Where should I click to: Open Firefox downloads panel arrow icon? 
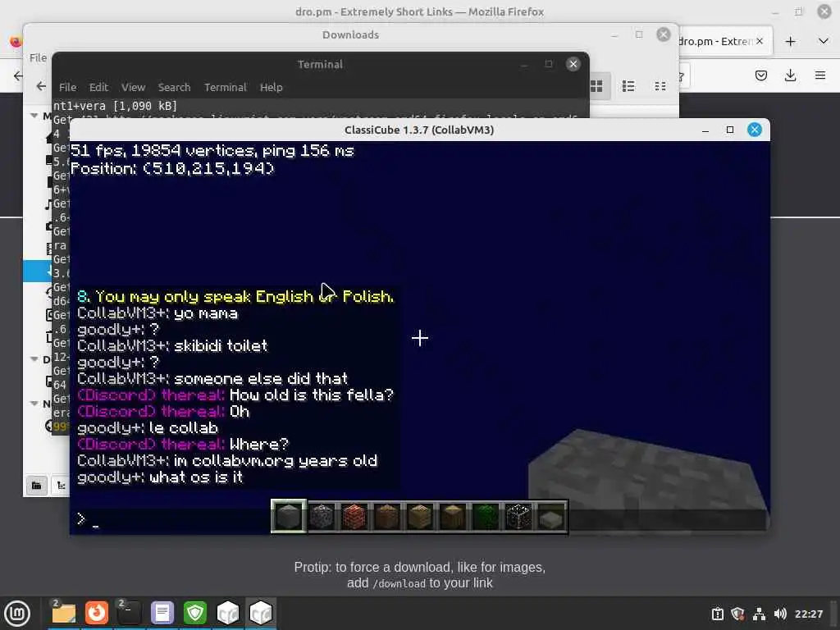[790, 75]
